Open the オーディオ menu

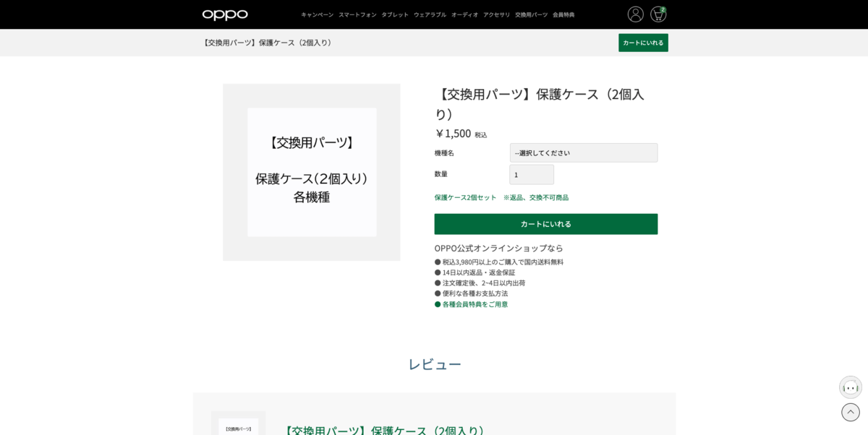[464, 14]
